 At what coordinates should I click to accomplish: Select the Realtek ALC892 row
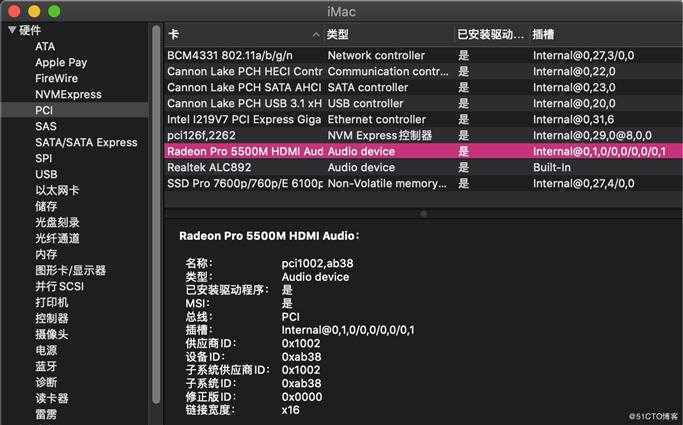point(423,167)
